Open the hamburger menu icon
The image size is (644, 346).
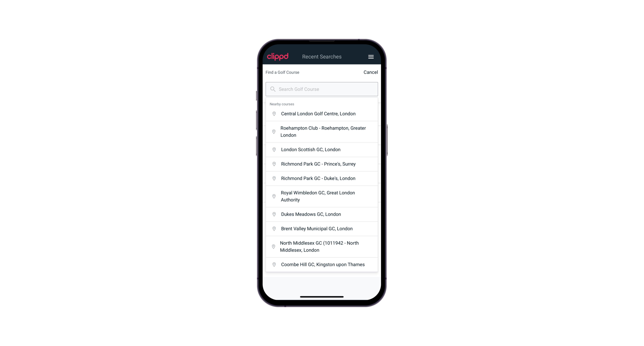370,57
